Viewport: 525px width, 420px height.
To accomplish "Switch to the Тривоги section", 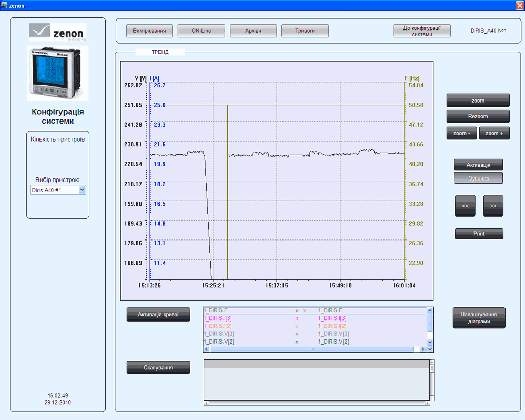I will [305, 31].
